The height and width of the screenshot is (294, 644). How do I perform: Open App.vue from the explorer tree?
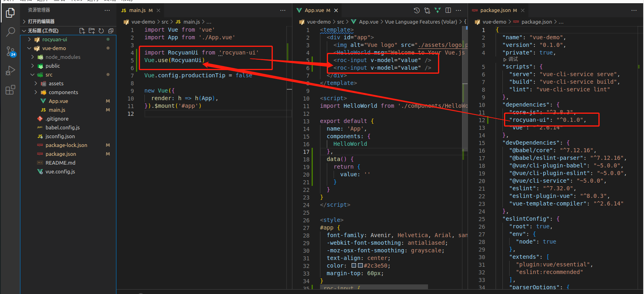[68, 101]
